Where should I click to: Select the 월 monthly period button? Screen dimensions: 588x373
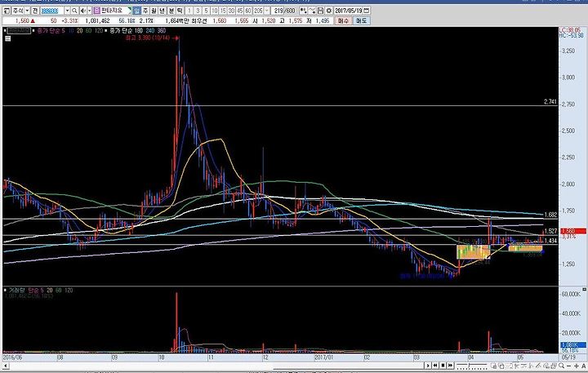[x=154, y=11]
